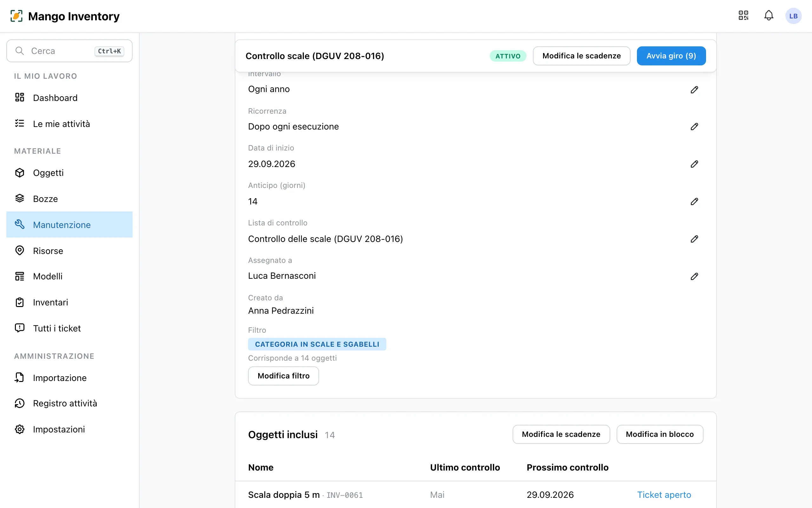812x508 pixels.
Task: Open Le mie attività
Action: [69, 124]
